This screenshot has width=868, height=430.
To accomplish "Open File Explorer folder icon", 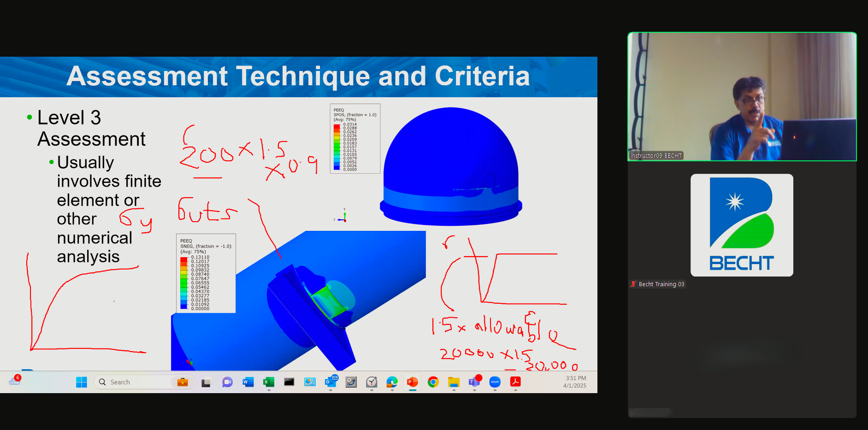I will point(454,382).
